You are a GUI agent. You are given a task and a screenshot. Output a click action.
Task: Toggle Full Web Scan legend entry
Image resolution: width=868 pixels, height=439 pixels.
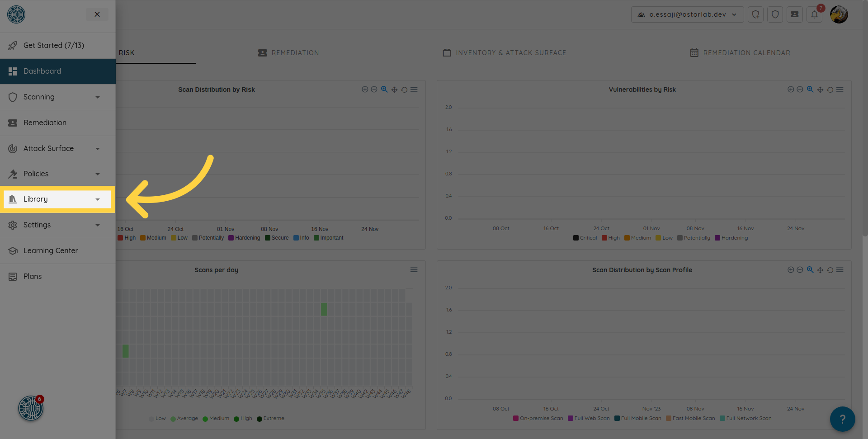click(x=589, y=418)
